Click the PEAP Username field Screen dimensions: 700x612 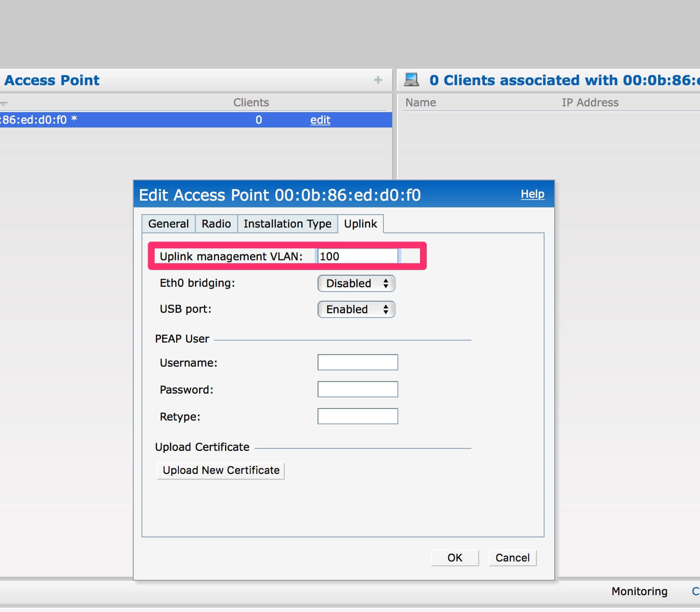click(x=357, y=362)
